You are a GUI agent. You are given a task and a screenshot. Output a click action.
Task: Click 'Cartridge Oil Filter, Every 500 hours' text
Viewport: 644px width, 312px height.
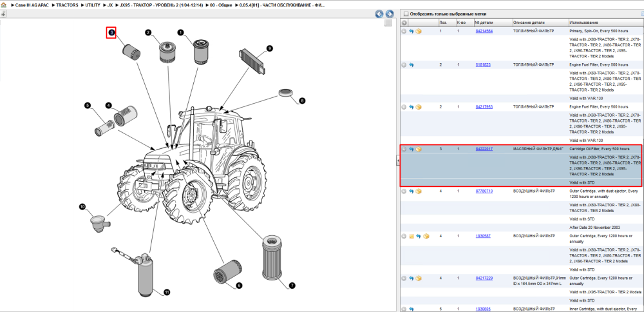[x=600, y=149]
